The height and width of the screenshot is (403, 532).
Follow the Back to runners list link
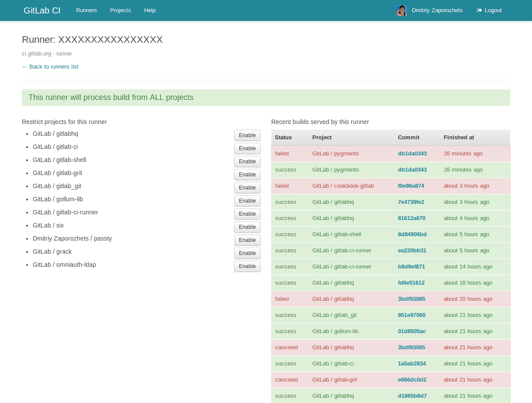(x=50, y=67)
